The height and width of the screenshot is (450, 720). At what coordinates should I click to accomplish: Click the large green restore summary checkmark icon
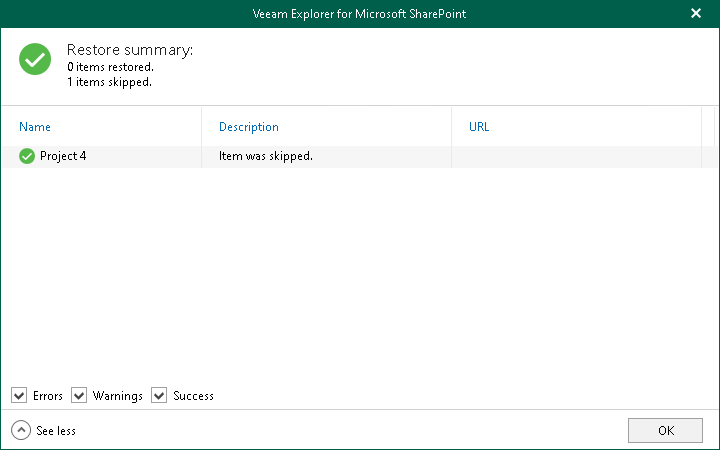35,59
